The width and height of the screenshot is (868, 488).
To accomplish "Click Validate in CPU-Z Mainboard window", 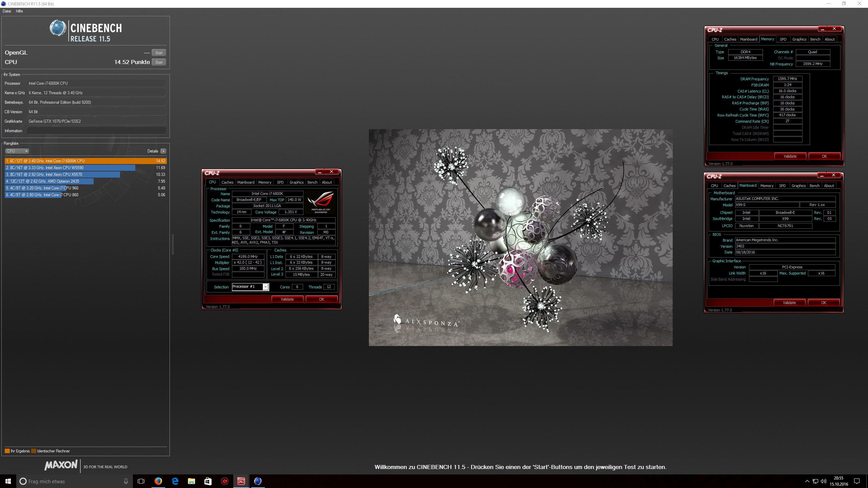I will pyautogui.click(x=789, y=303).
